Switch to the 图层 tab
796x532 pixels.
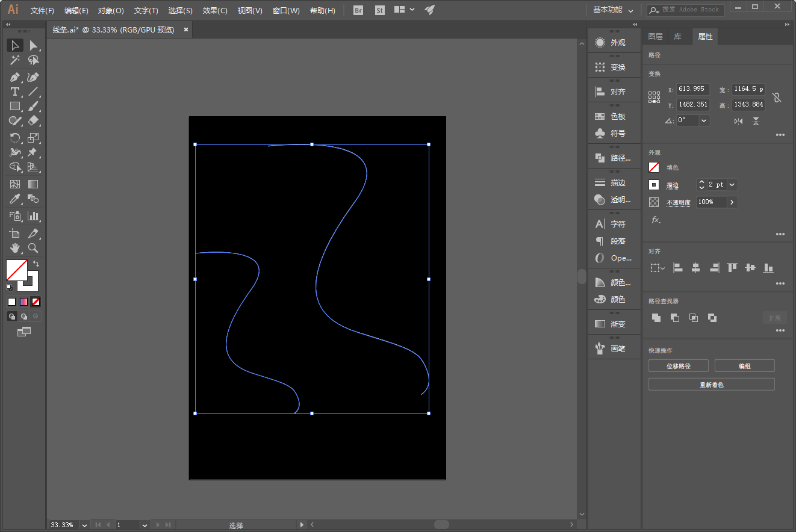655,37
